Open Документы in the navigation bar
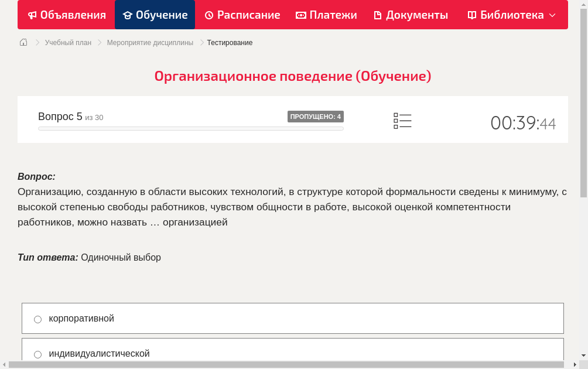The image size is (588, 369). pos(411,15)
